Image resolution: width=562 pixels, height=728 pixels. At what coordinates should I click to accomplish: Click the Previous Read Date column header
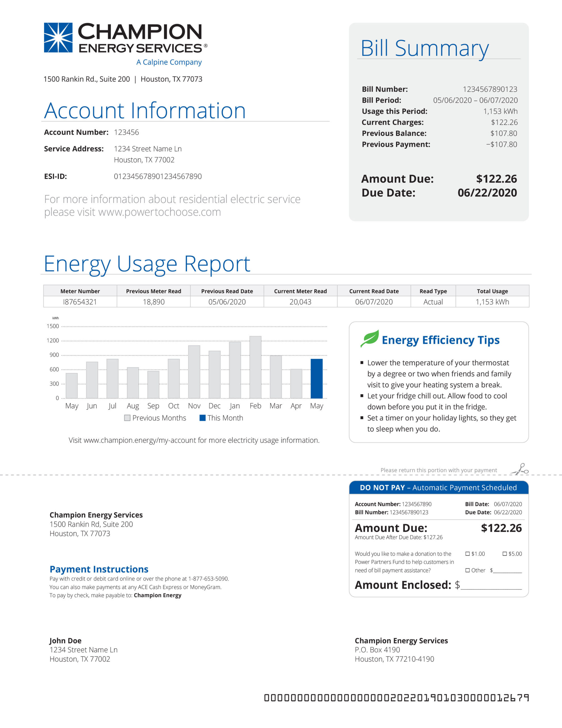coord(227,291)
